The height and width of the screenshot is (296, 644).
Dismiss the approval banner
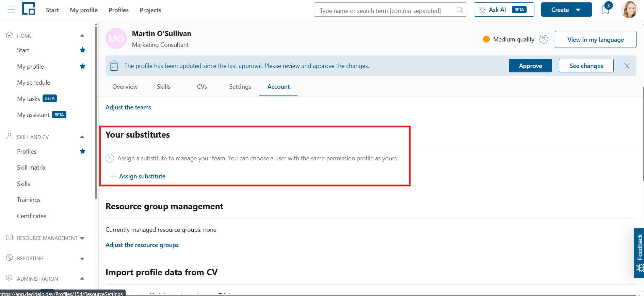[627, 66]
